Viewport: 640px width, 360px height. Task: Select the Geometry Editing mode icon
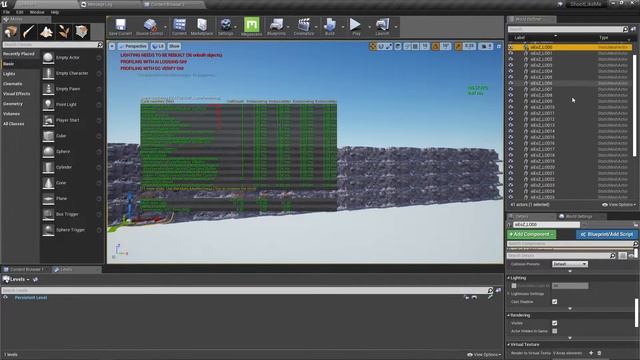coord(81,32)
